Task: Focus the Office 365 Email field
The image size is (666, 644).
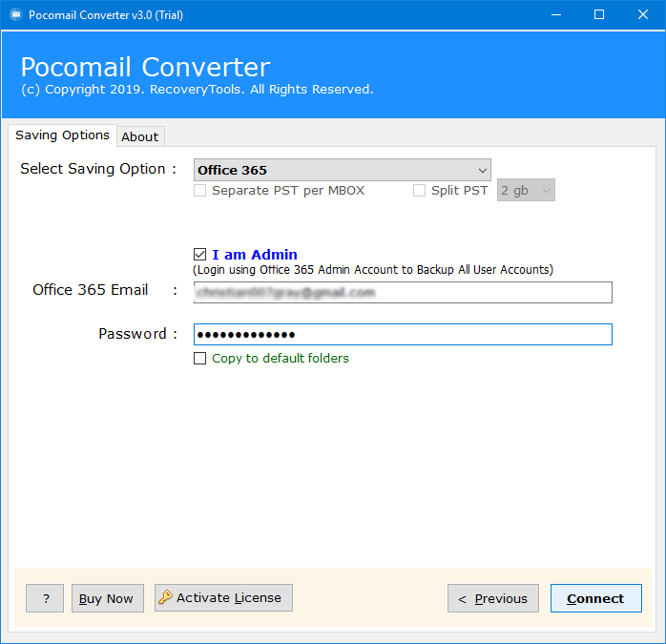Action: (403, 292)
